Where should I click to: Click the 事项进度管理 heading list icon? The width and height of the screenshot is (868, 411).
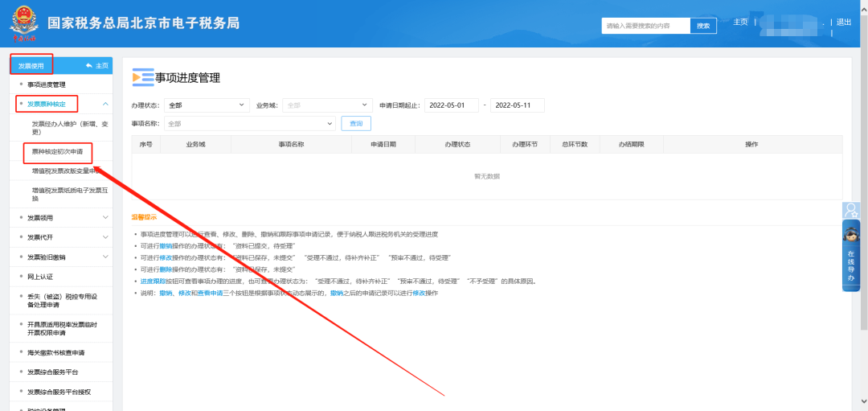(x=142, y=77)
